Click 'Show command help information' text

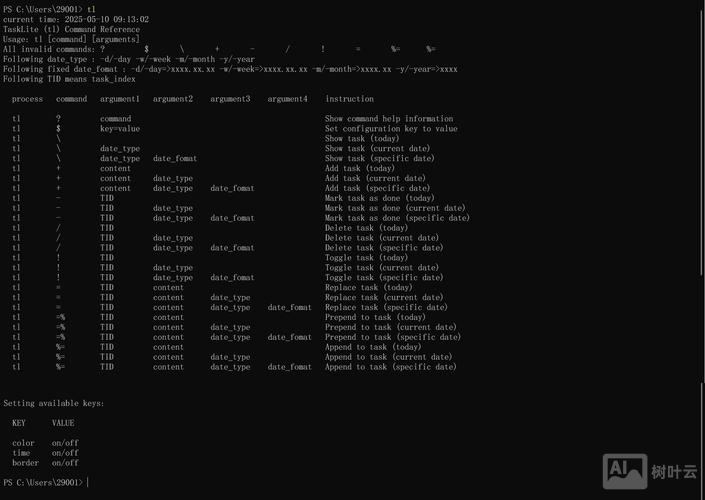point(388,119)
